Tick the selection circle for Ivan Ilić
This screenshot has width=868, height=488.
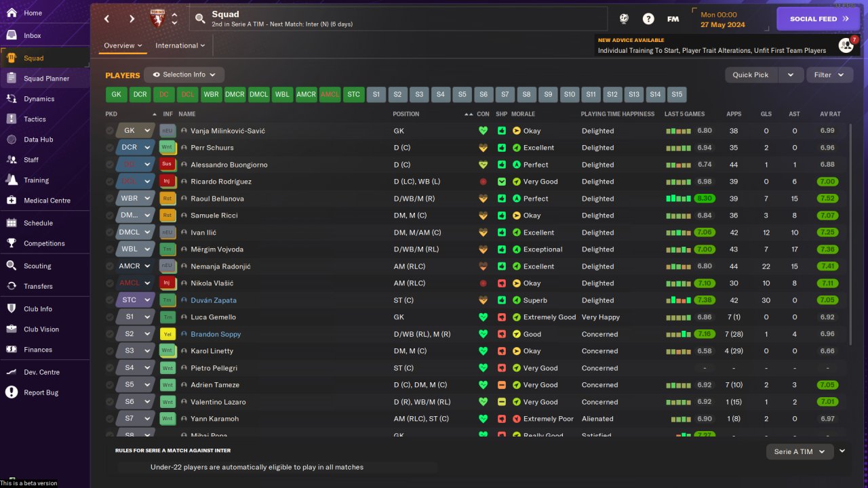(110, 232)
